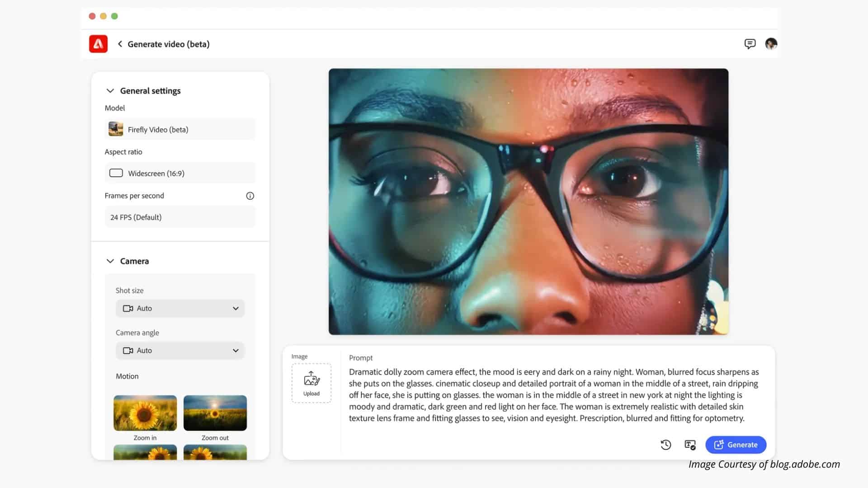Open the feedback chat icon

750,44
